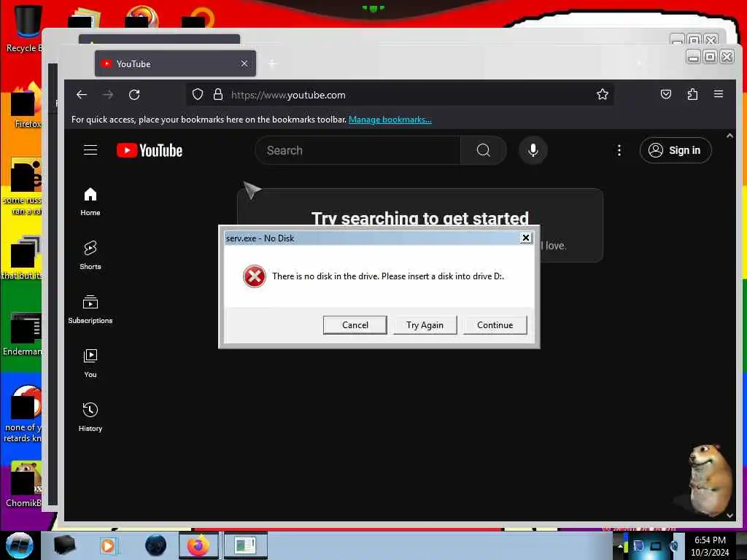Open the Firefox hamburger application menu

(719, 94)
